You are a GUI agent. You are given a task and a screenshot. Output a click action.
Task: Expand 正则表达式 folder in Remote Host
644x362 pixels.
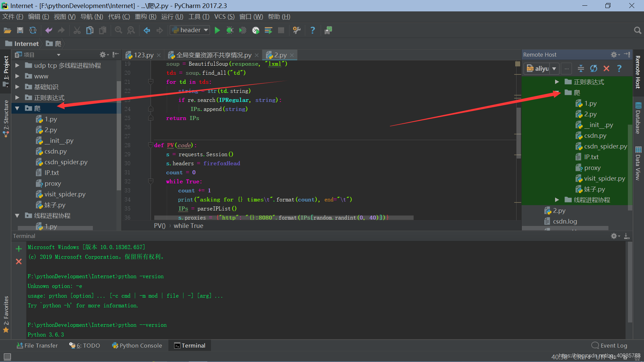tap(557, 82)
